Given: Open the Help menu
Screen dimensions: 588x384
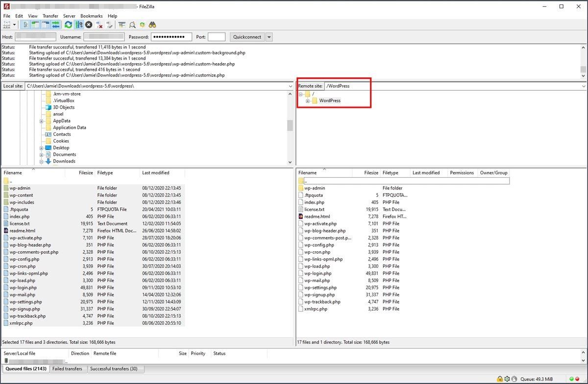Looking at the screenshot, I should pos(112,16).
